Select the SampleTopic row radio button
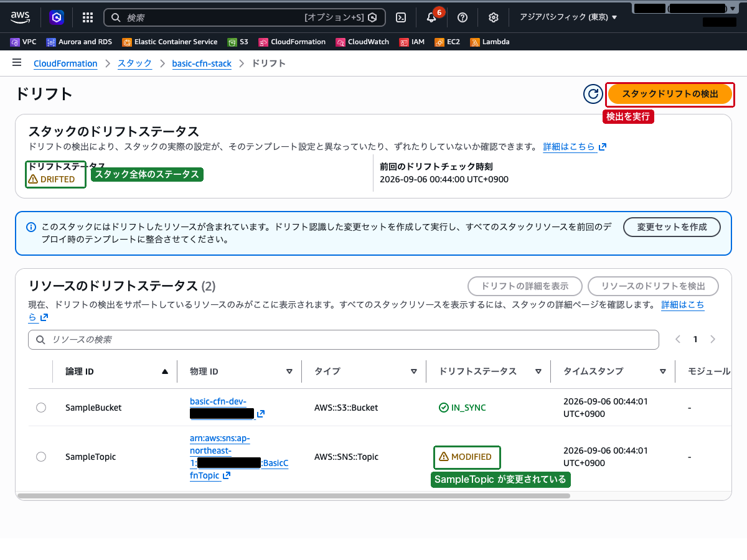 41,457
